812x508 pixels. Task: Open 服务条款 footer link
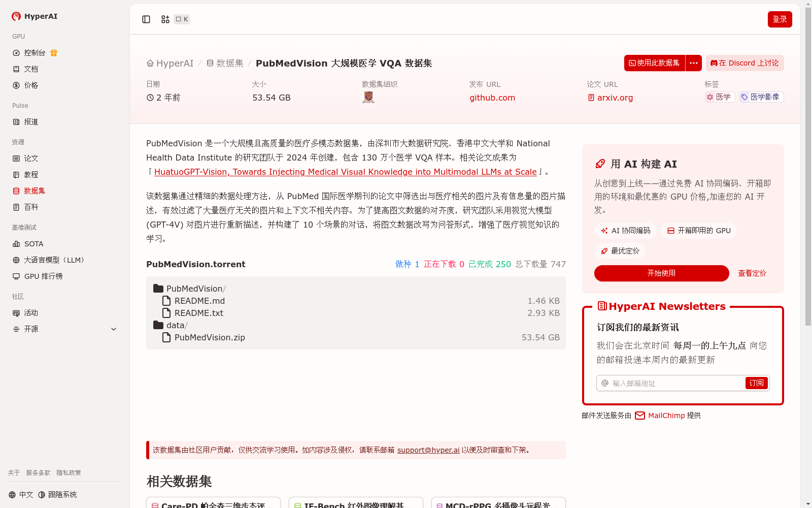coord(38,473)
